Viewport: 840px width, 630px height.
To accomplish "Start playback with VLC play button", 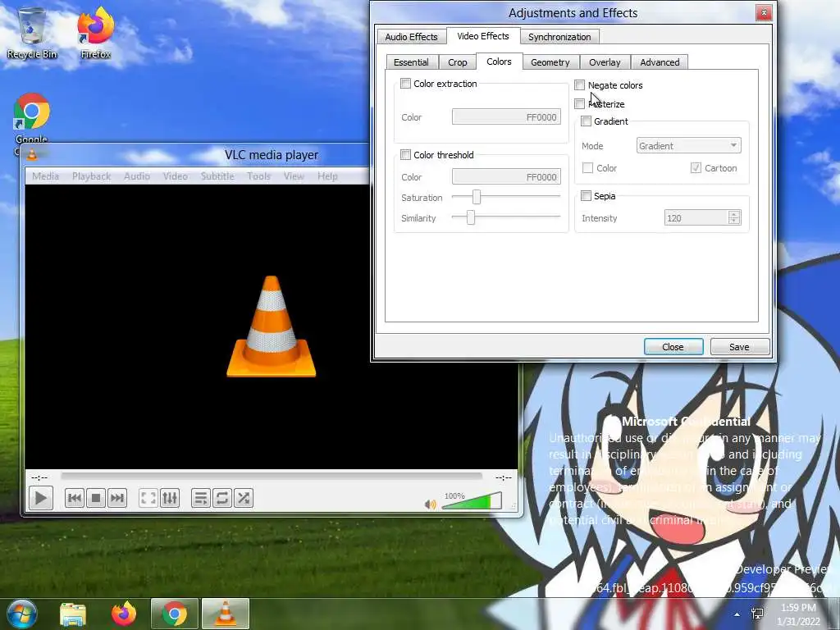I will [40, 498].
